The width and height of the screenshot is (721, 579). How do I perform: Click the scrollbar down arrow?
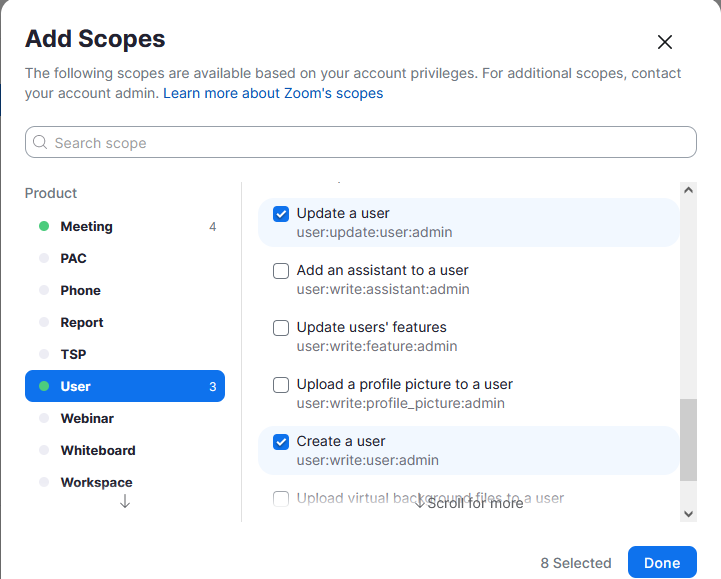(688, 514)
